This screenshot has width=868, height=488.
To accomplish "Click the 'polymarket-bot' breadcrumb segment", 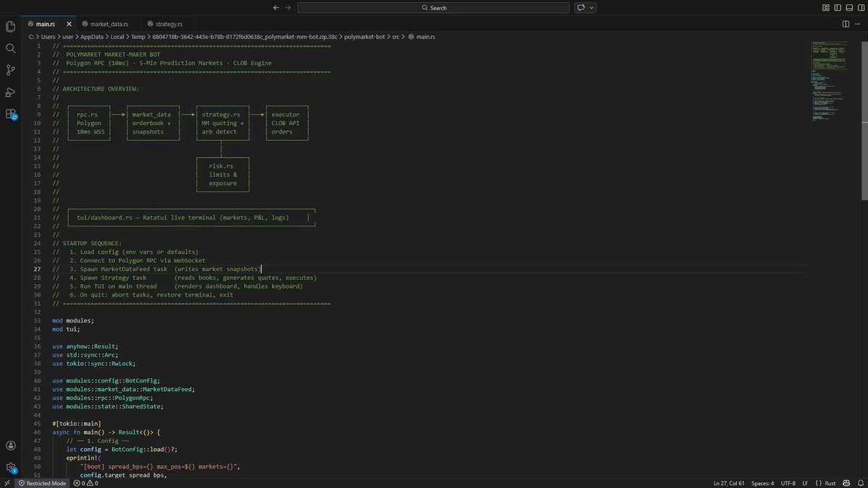I will pos(365,36).
